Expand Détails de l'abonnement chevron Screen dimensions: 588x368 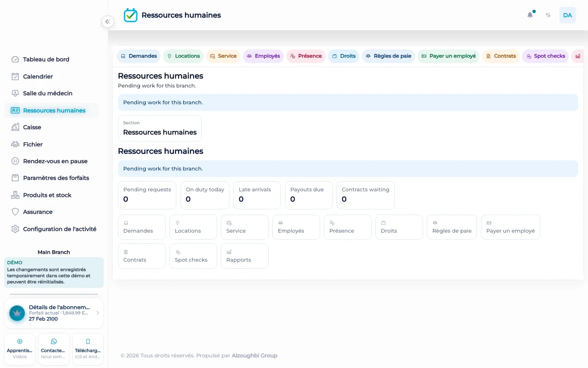(98, 313)
